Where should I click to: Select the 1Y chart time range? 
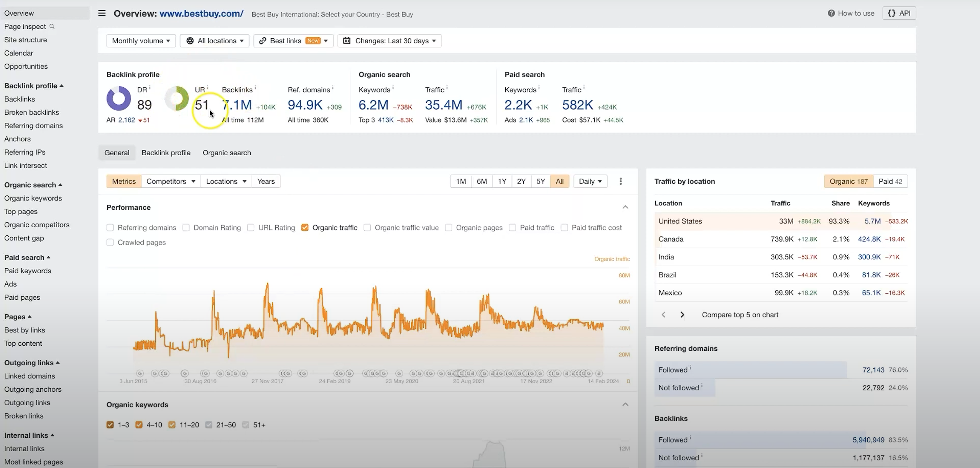point(502,181)
